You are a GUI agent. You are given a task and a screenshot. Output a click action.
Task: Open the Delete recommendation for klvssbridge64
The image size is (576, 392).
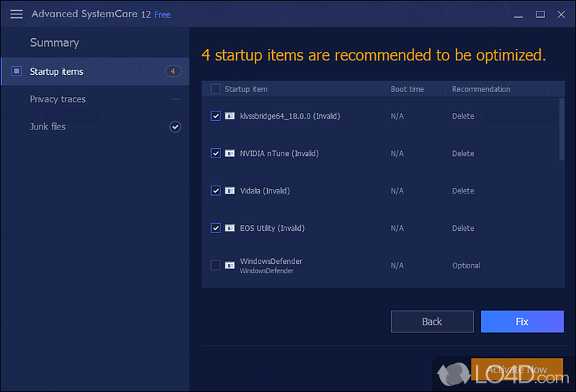[x=463, y=117]
